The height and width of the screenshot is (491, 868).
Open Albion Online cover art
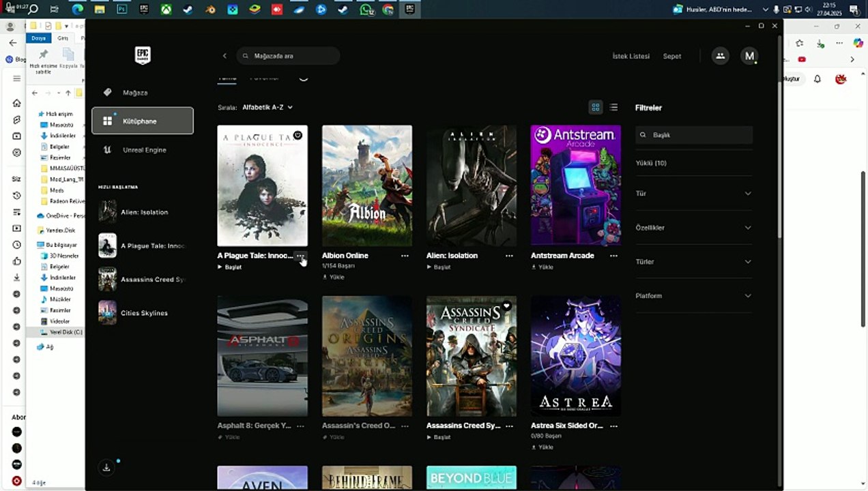click(367, 185)
